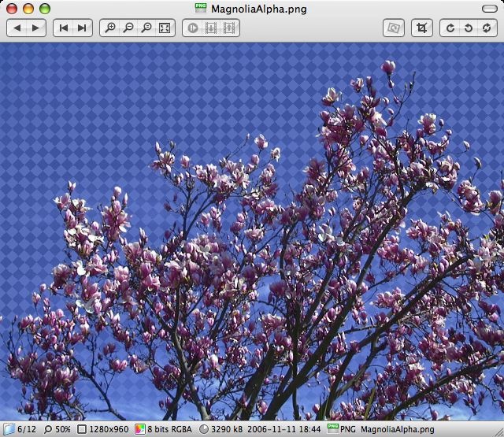Fit the image to the screen
This screenshot has height=437, width=504.
coord(165,28)
